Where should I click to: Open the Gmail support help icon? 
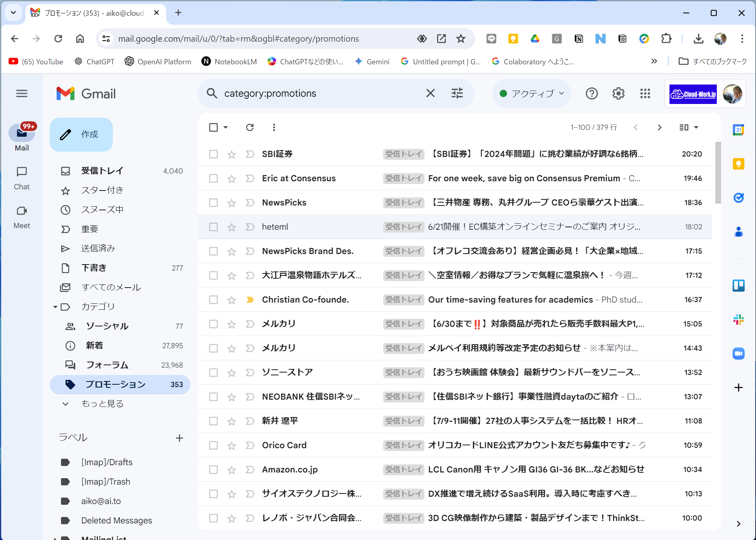591,94
